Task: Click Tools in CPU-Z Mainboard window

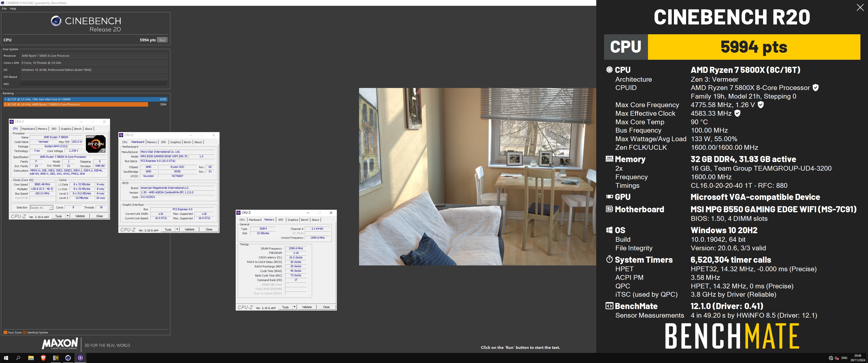Action: [168, 230]
